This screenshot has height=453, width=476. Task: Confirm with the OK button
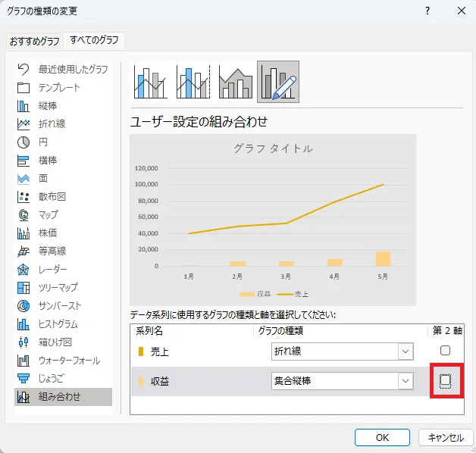coord(382,438)
